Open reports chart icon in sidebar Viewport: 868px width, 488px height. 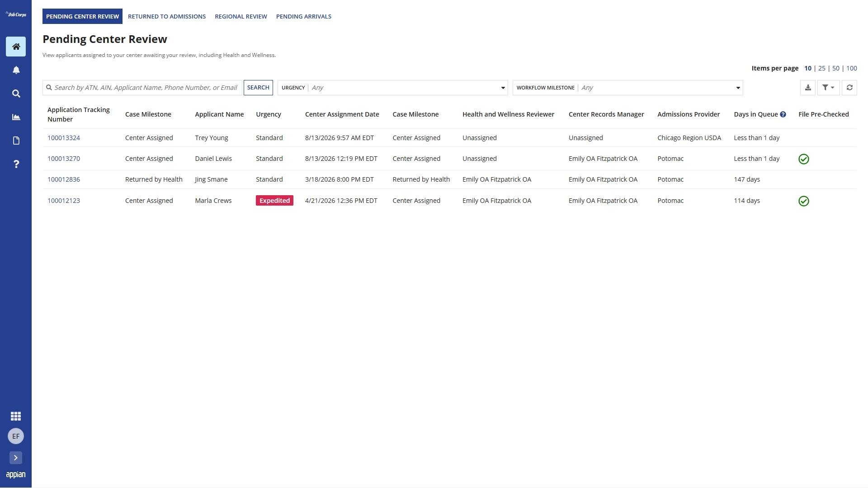tap(16, 117)
